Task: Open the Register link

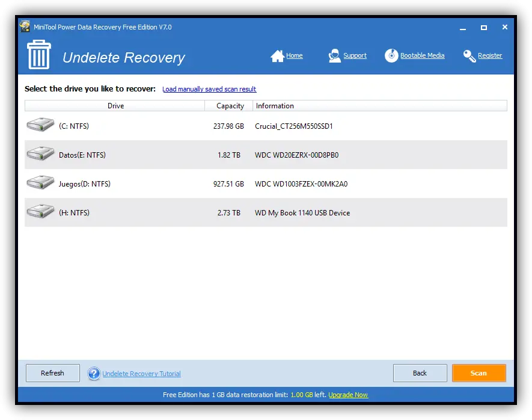Action: tap(489, 55)
